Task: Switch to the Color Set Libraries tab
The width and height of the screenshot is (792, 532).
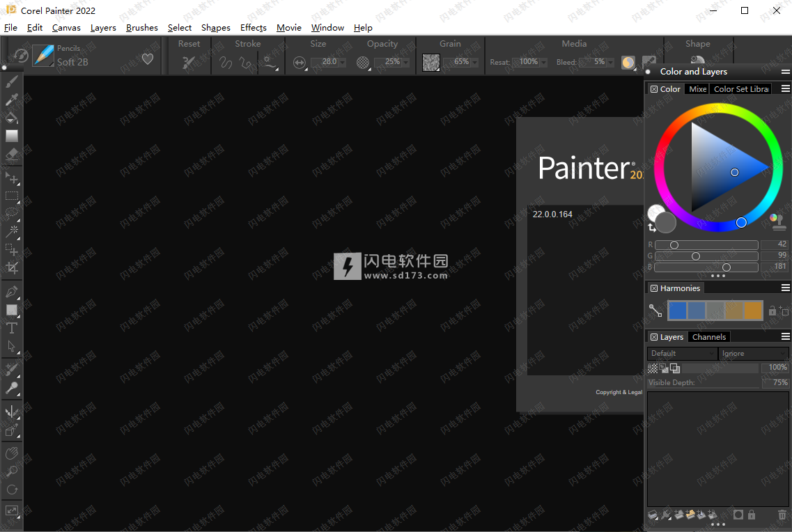Action: click(x=741, y=89)
